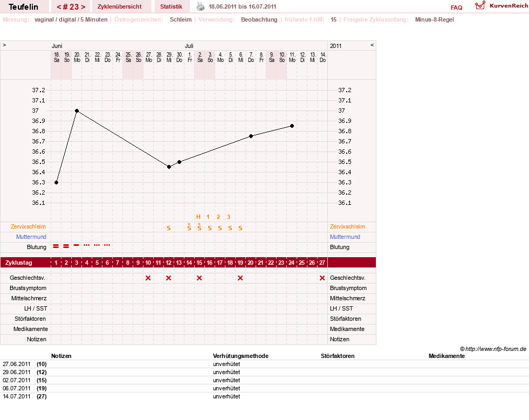Click intercourse X mark on cycle day 10
The image size is (529, 420).
click(x=148, y=278)
